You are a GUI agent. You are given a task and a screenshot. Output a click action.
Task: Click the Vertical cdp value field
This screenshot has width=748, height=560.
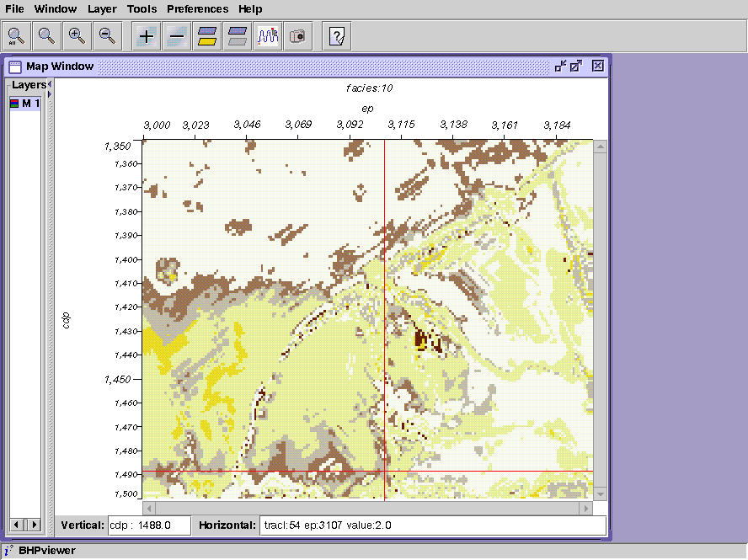point(149,525)
